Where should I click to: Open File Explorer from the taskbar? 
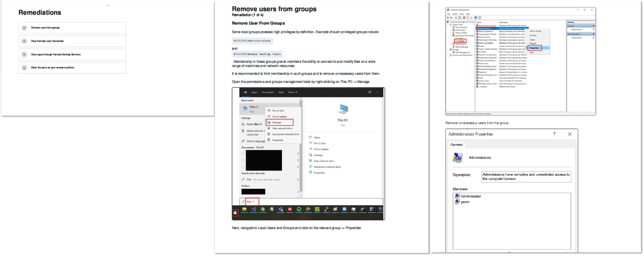(244, 209)
